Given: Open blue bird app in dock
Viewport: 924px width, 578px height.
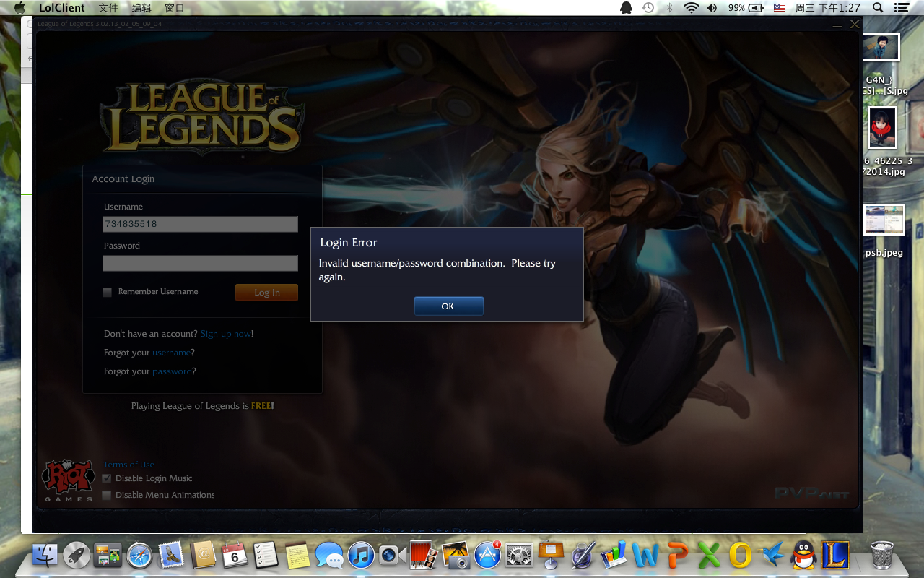Looking at the screenshot, I should point(772,555).
